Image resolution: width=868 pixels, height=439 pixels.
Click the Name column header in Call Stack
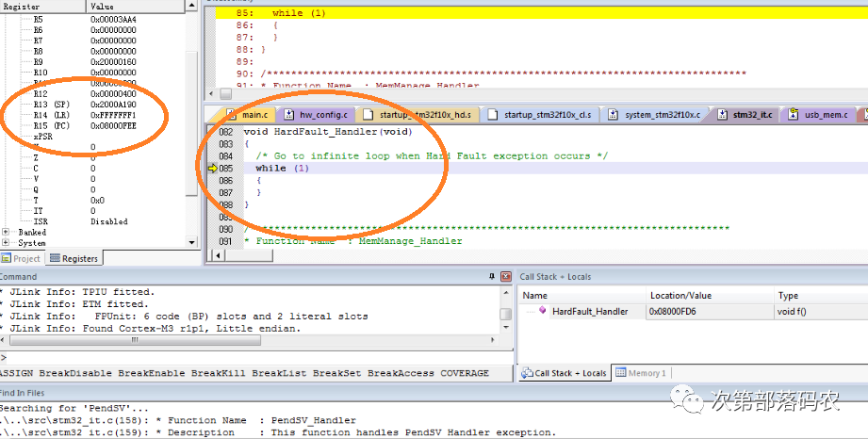[x=581, y=295]
